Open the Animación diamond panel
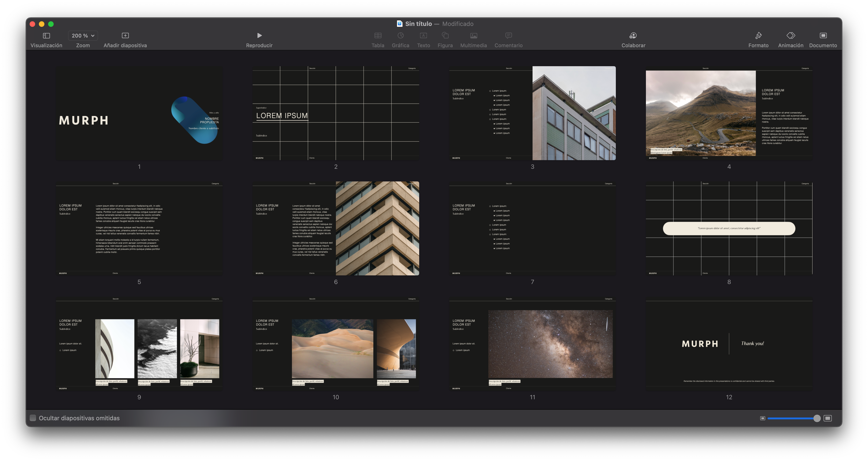 (x=790, y=36)
